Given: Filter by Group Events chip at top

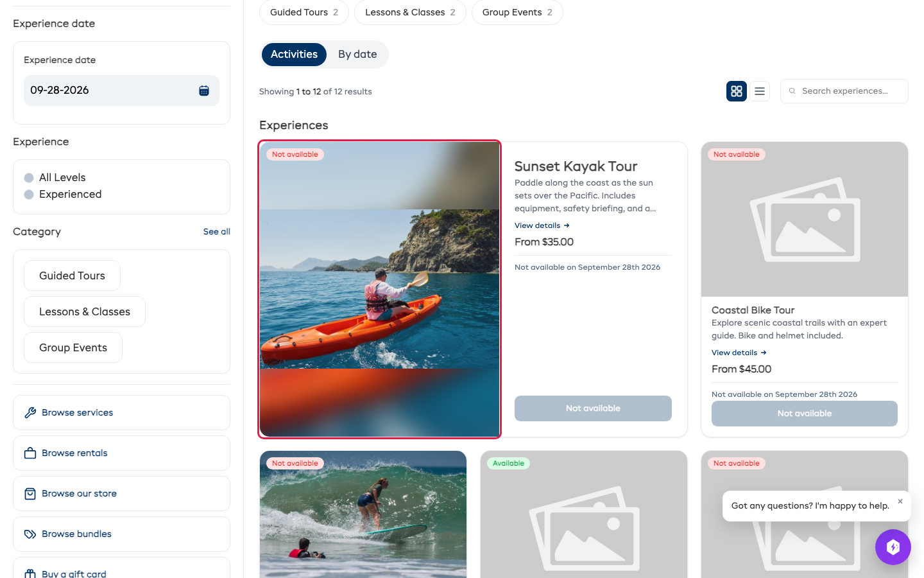Looking at the screenshot, I should coord(517,12).
